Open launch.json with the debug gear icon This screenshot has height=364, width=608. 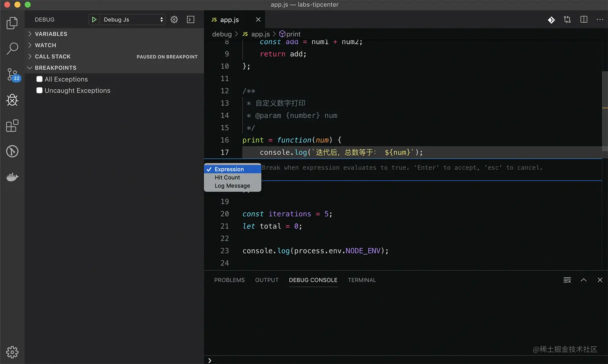[x=174, y=20]
